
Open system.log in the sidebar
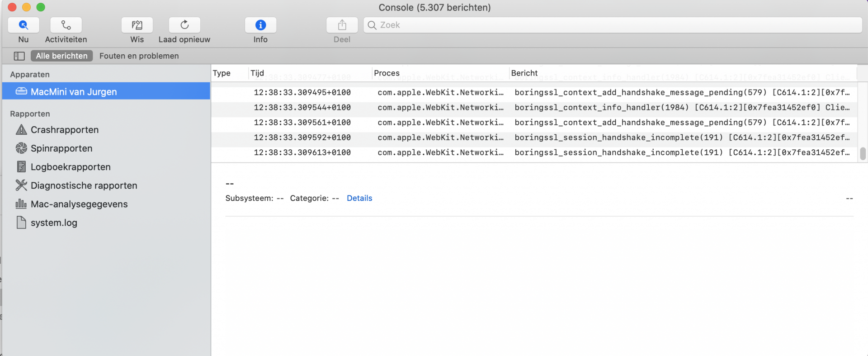point(54,223)
